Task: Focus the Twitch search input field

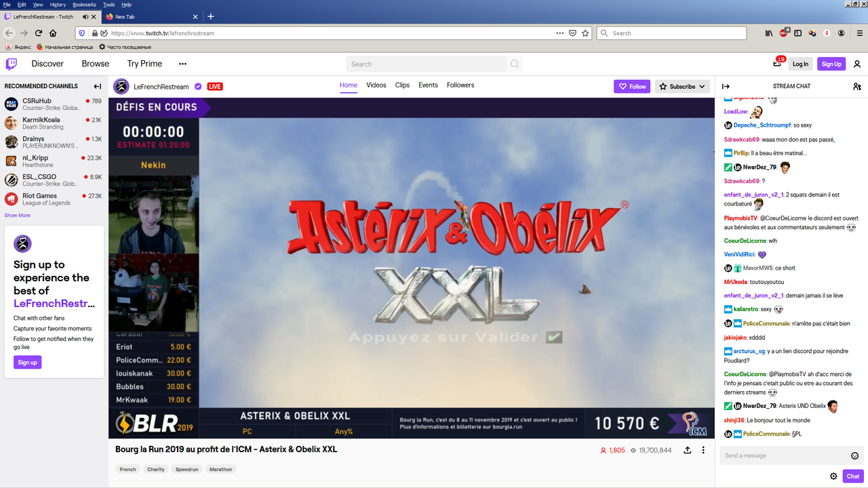Action: click(x=426, y=64)
